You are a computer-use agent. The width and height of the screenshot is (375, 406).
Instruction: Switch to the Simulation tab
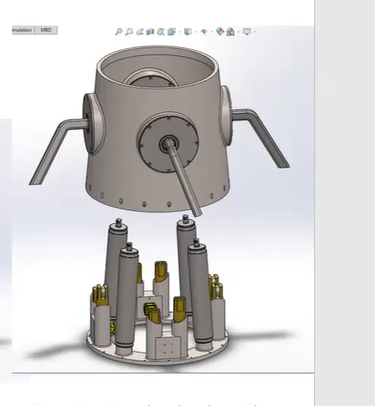tap(23, 30)
